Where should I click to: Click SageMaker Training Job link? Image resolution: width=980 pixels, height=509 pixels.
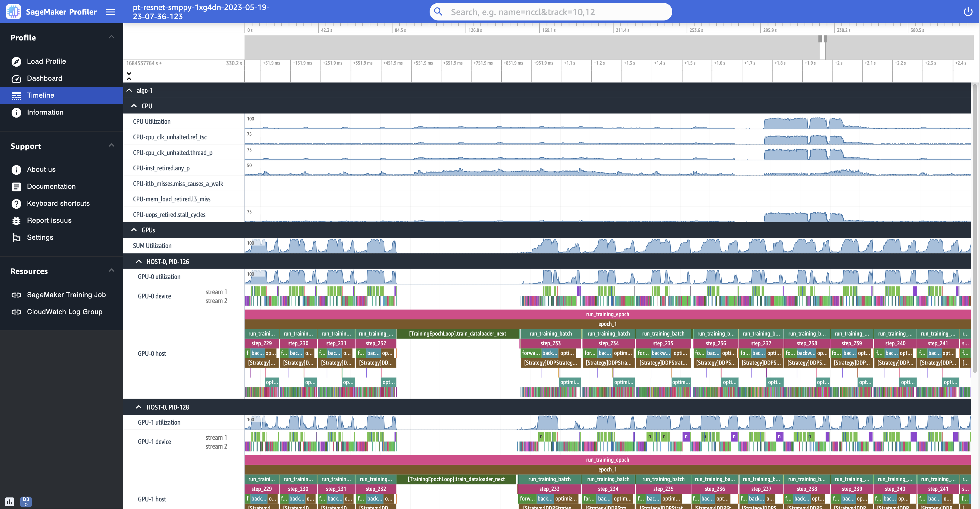(x=66, y=295)
